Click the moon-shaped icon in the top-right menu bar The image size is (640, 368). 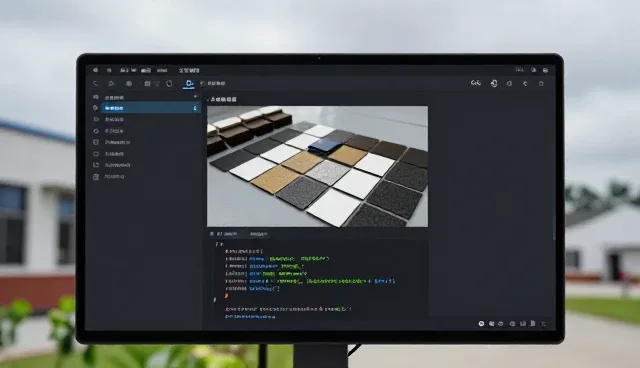tap(533, 70)
